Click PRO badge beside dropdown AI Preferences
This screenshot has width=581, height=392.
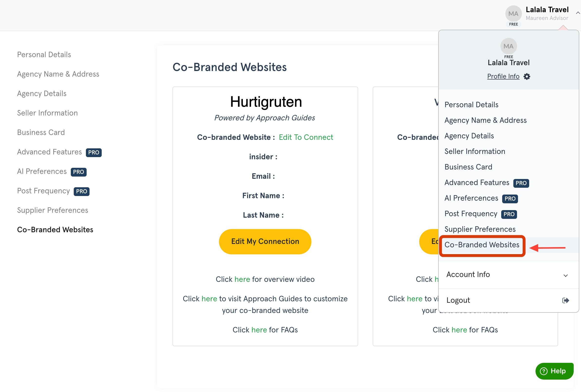pos(510,199)
